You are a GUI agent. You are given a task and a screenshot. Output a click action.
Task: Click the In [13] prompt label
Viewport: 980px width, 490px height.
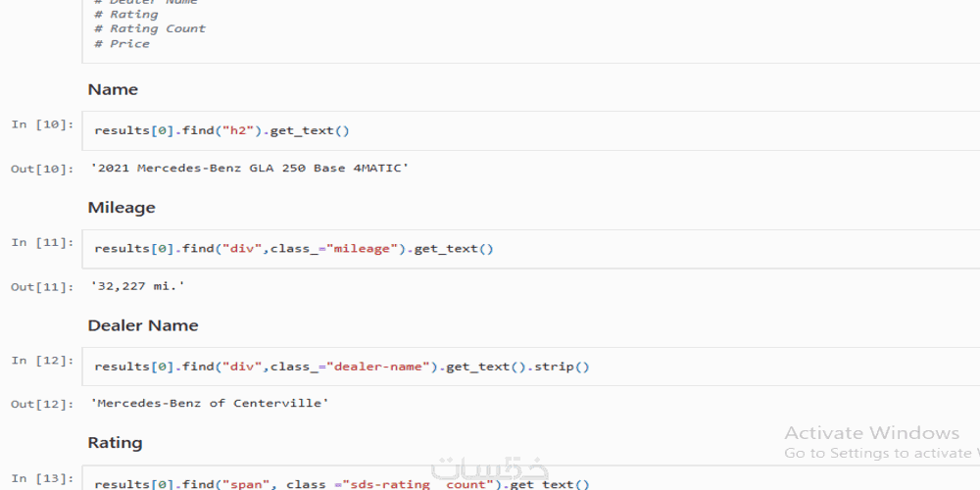42,477
